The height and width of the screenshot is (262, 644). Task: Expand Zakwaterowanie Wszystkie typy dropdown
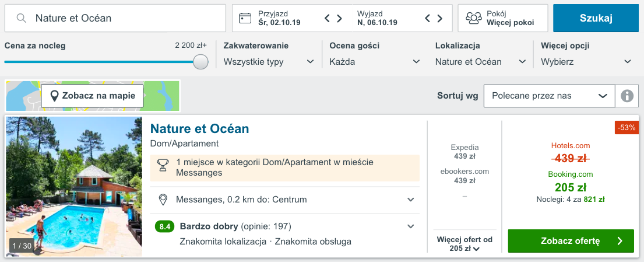click(x=269, y=62)
